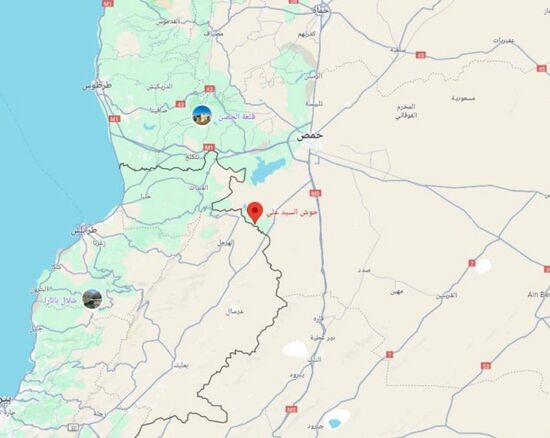550x438 pixels.
Task: Select the حمص city label
Action: pyautogui.click(x=309, y=136)
